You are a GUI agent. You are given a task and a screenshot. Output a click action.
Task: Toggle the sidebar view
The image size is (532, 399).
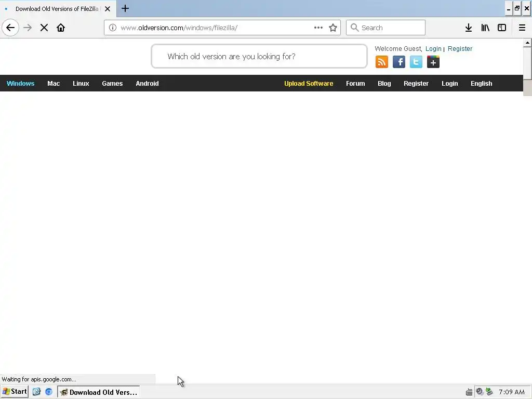tap(502, 28)
